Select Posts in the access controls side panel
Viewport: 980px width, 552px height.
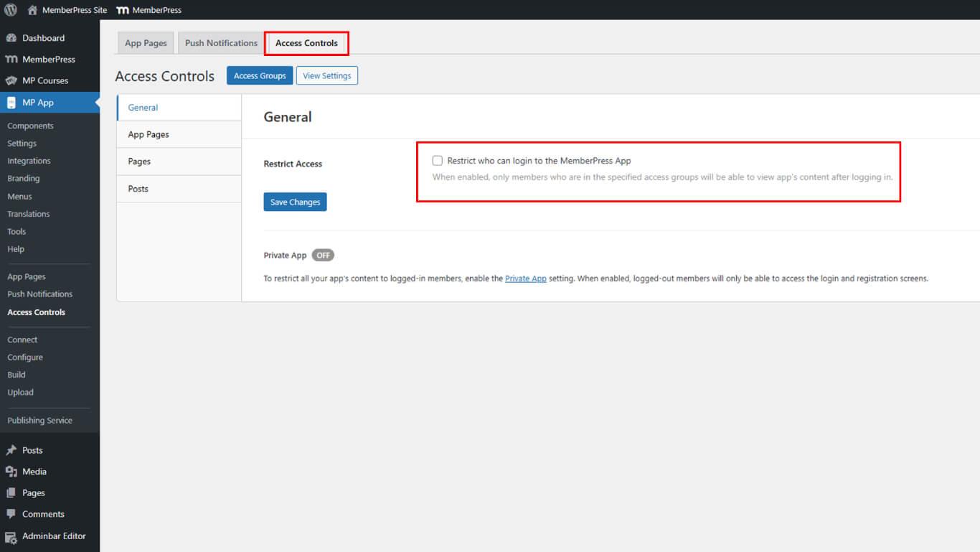(138, 189)
